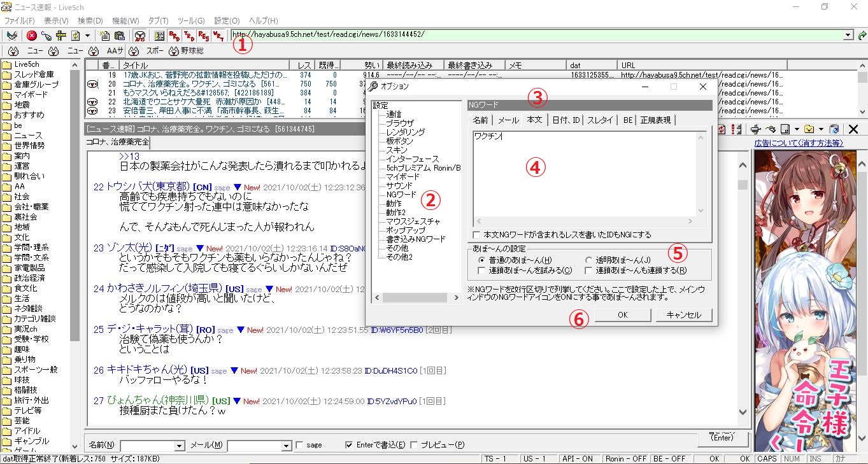Click the blue ▼ in post 22 header

pos(237,187)
